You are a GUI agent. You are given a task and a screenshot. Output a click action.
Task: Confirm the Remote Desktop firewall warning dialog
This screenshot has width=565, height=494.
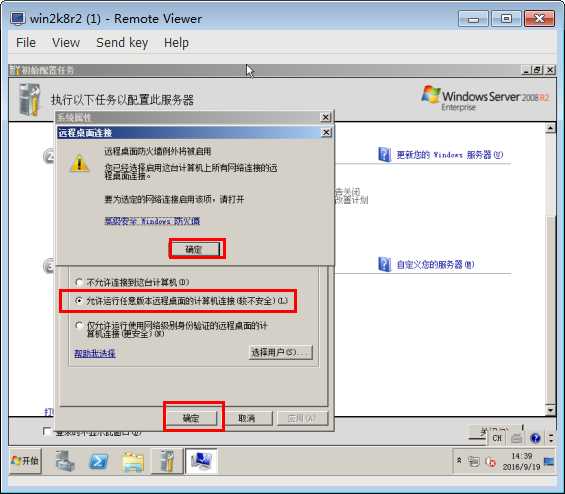click(x=195, y=249)
